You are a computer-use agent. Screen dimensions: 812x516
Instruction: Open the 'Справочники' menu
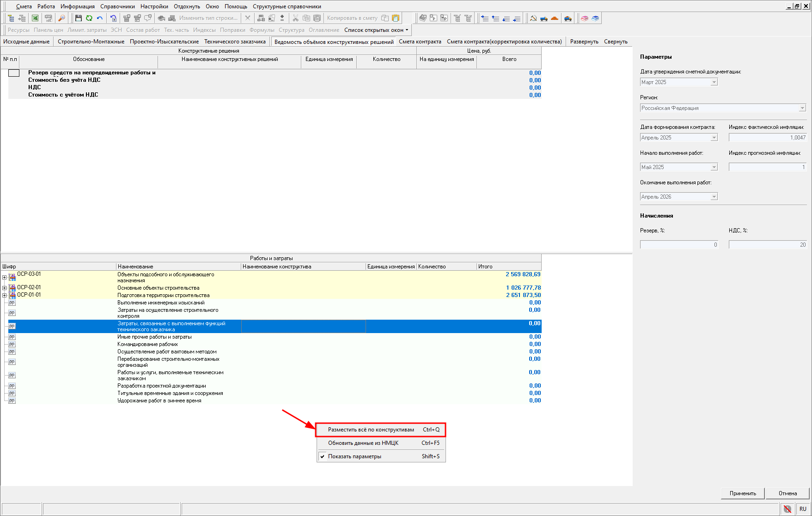pyautogui.click(x=117, y=6)
